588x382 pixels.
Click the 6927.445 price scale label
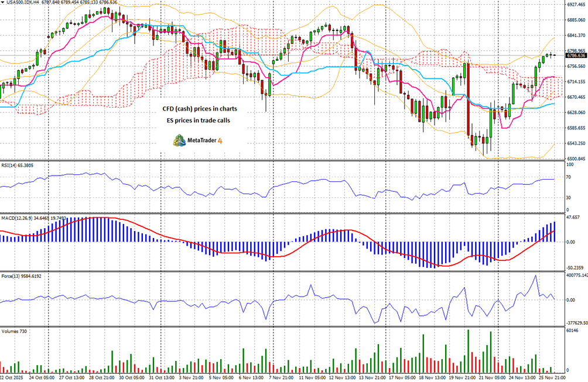click(576, 5)
